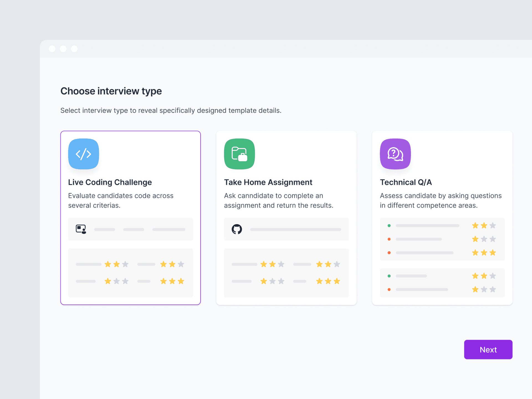
Task: Click second gray star in Technical Q/A last row
Action: click(x=484, y=289)
